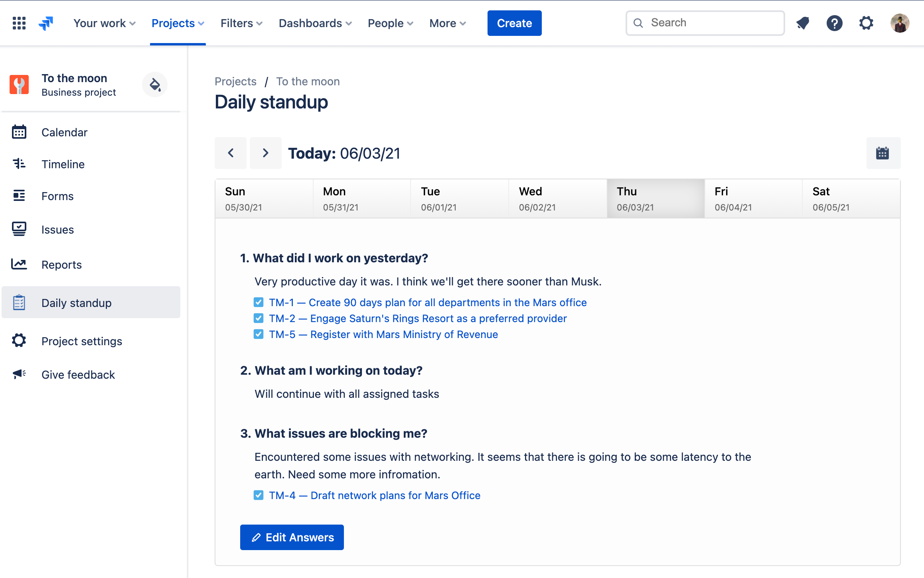Switch to the Filters menu
The image size is (924, 578).
(241, 23)
